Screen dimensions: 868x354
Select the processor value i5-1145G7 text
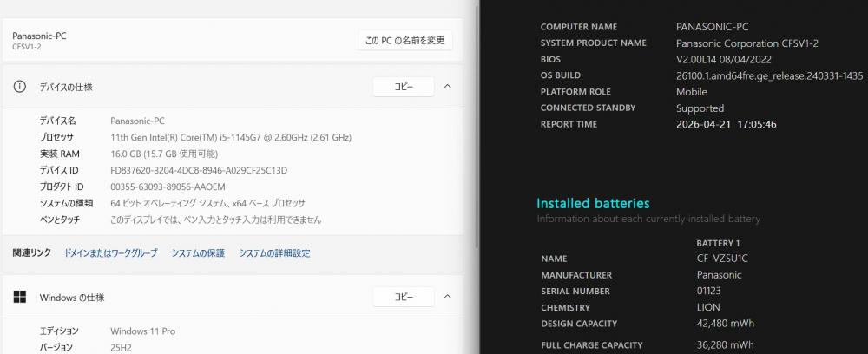(x=231, y=137)
